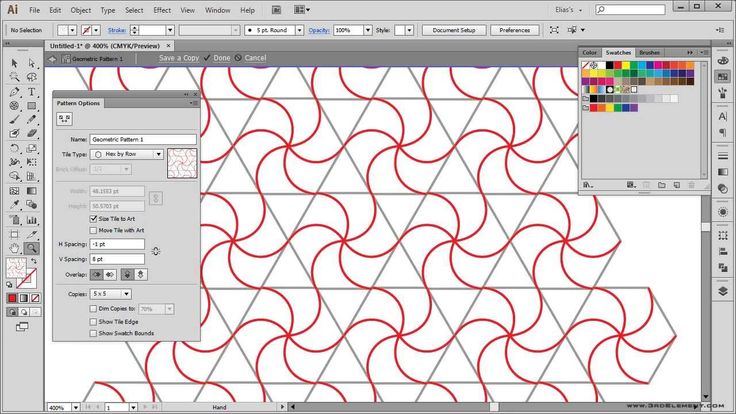Select the Gradient tool
This screenshot has width=736, height=414.
pyautogui.click(x=31, y=191)
